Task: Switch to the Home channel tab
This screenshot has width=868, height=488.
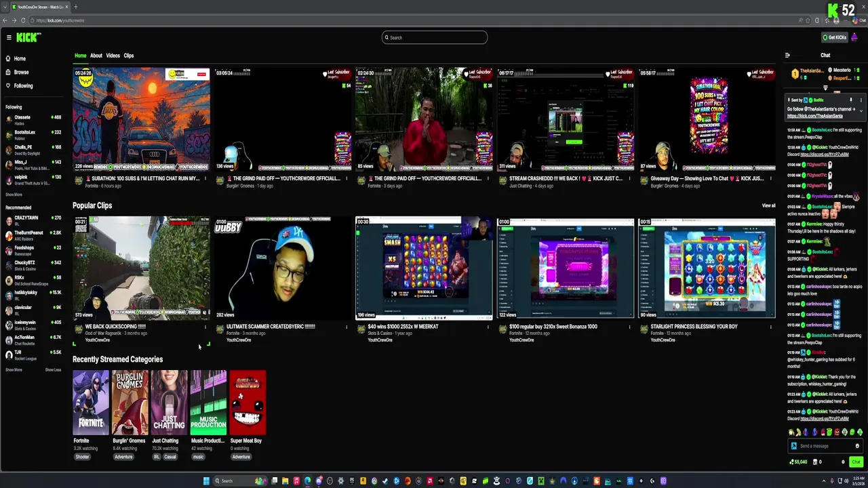Action: coord(80,56)
